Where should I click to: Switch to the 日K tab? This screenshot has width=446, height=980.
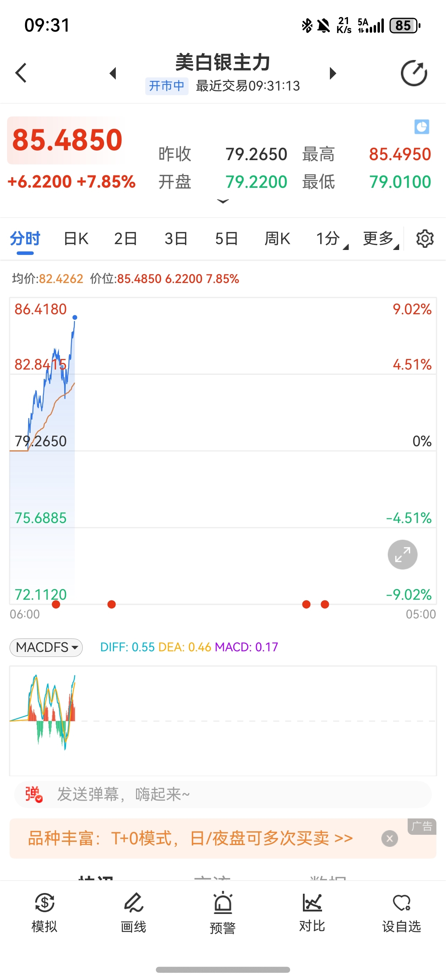click(x=76, y=239)
